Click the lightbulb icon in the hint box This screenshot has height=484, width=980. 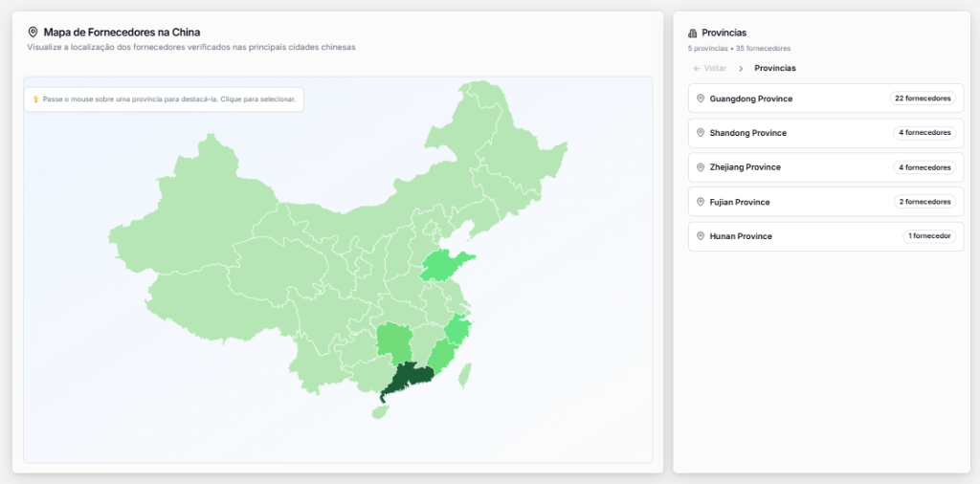(x=35, y=99)
